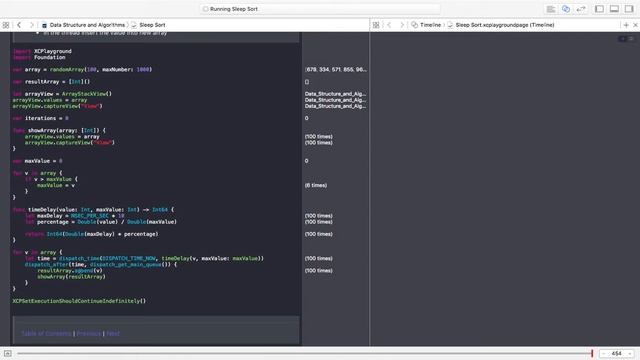Click the iterations result value 0
This screenshot has height=360, width=640.
tap(307, 118)
